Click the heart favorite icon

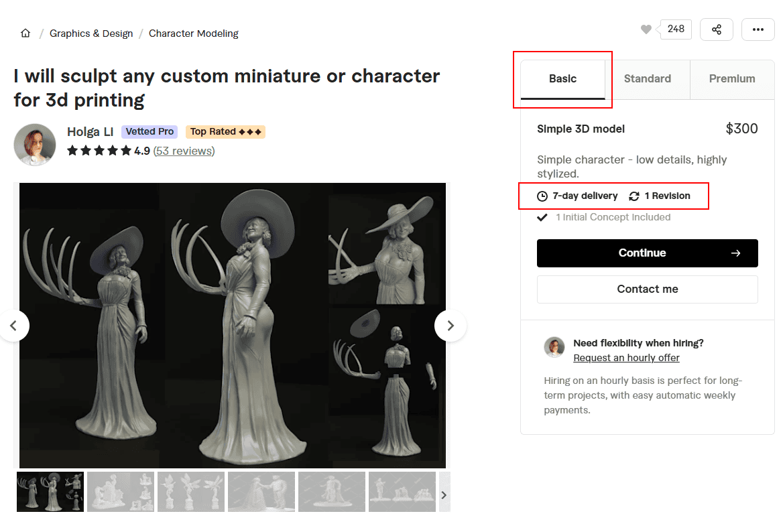click(646, 29)
